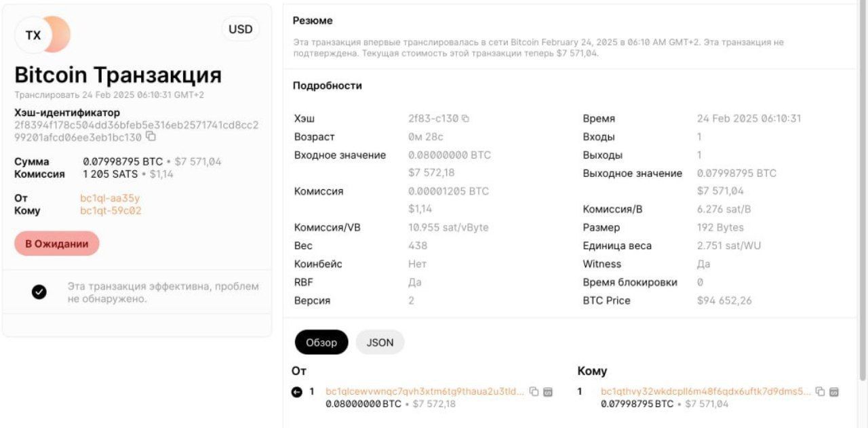Click the TX circle logo
The image size is (868, 428).
[33, 35]
